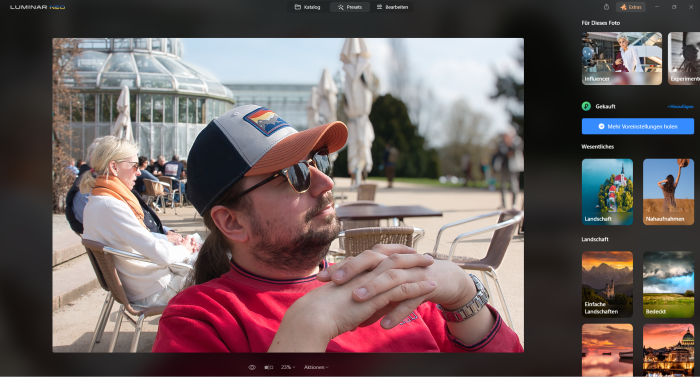This screenshot has height=377, width=700.
Task: Select the Influencer preset collection
Action: pos(622,58)
